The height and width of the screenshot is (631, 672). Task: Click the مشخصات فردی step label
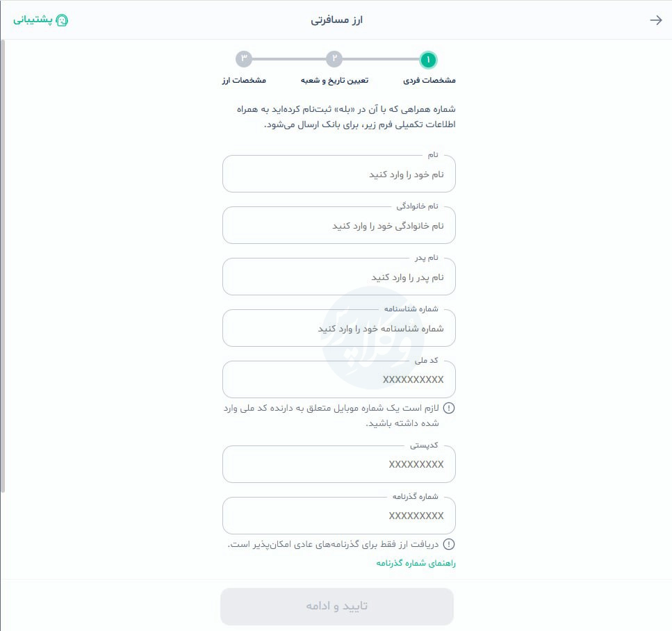428,80
